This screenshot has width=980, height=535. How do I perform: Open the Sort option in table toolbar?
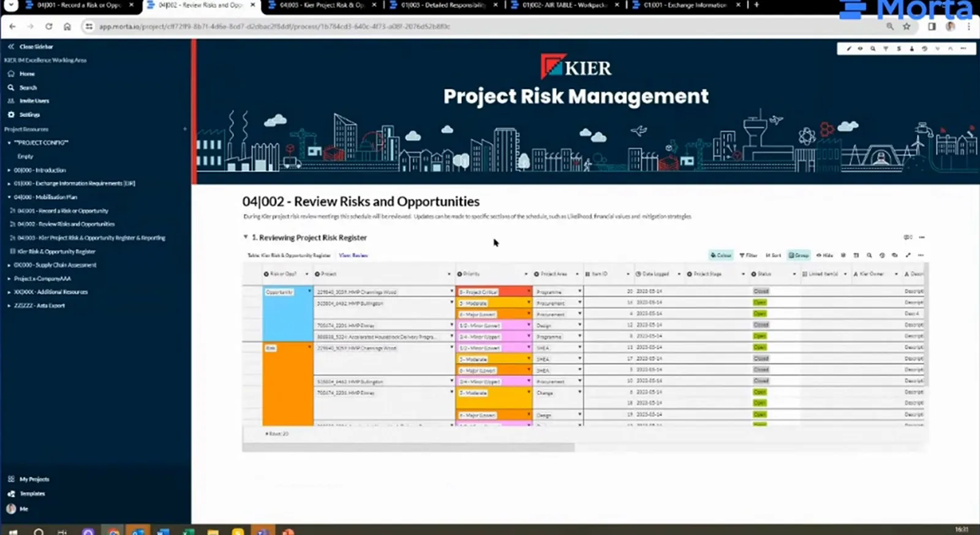point(773,255)
